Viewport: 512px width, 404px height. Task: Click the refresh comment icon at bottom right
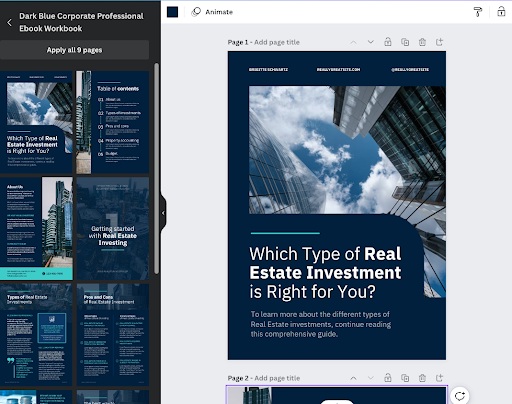pos(460,396)
